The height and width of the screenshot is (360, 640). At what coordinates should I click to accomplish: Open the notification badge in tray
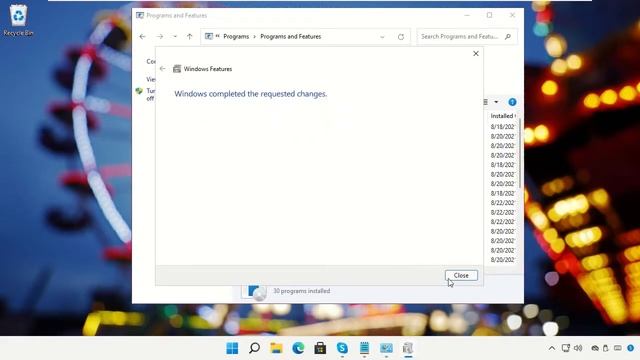(x=631, y=348)
